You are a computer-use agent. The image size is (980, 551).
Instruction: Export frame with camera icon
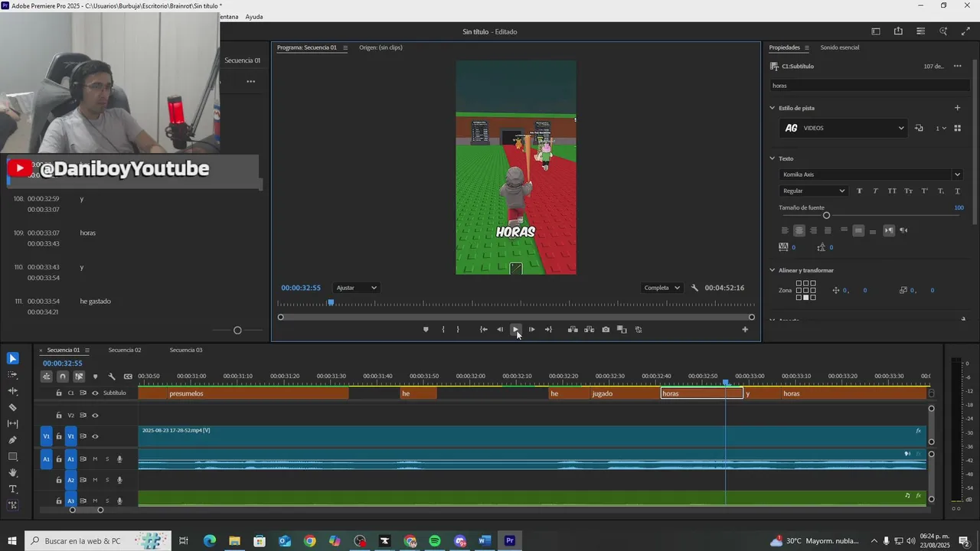point(606,330)
